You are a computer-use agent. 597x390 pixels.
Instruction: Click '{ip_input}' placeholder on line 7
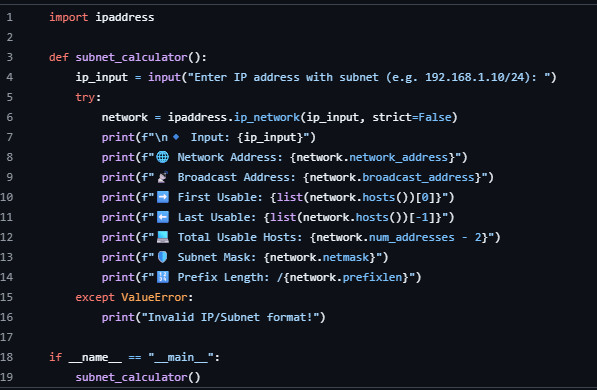pyautogui.click(x=270, y=137)
